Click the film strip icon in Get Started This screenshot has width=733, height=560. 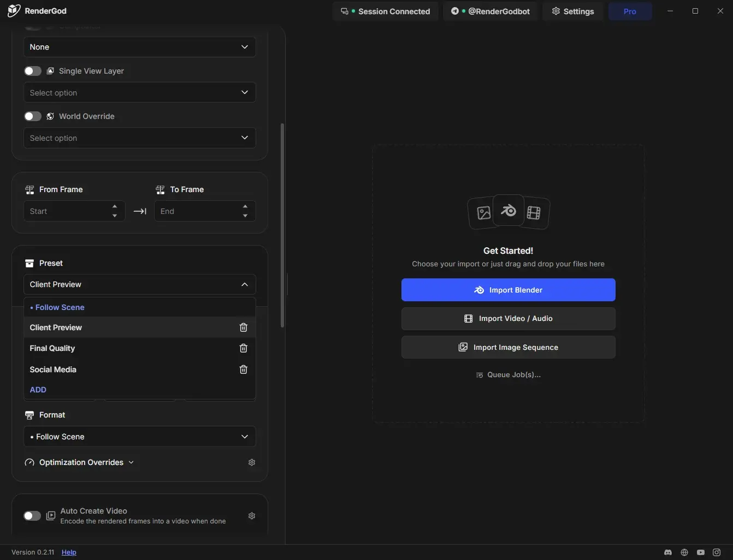[x=534, y=213]
